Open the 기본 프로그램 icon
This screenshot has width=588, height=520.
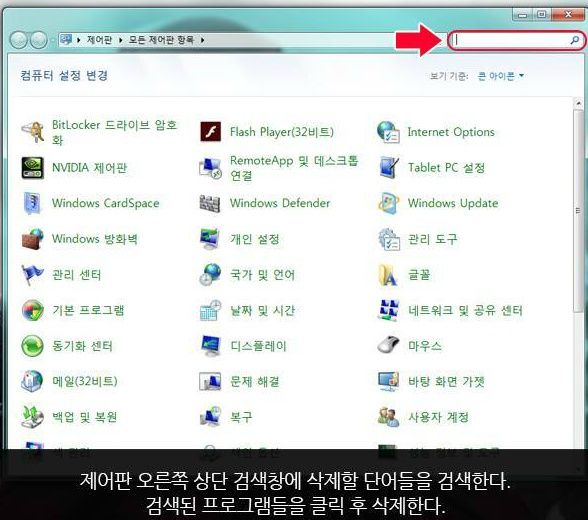coord(33,310)
